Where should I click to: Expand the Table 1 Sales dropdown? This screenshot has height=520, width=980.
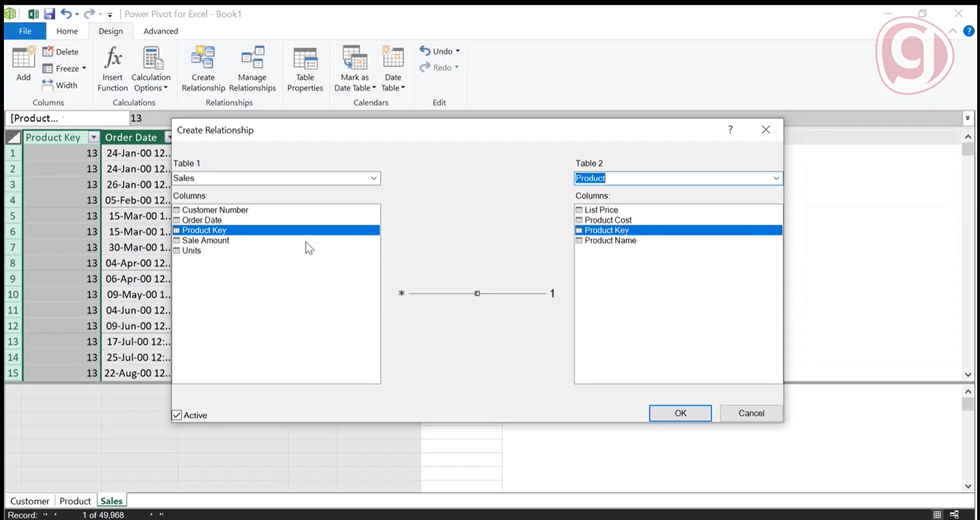pyautogui.click(x=373, y=178)
